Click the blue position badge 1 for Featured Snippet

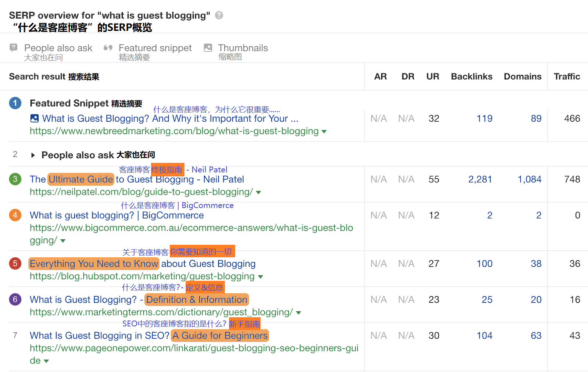15,103
